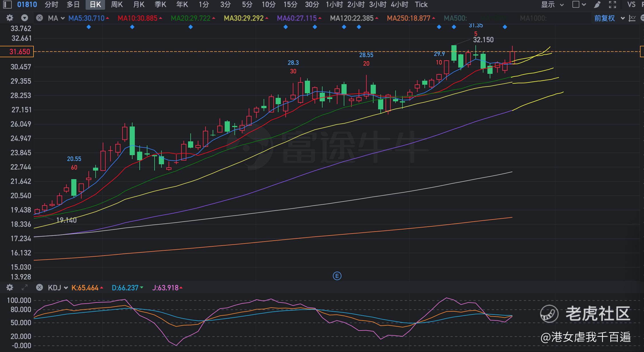Click the round collapse triangle beside MA gear
Viewport: 644px width, 352px height.
(x=25, y=18)
